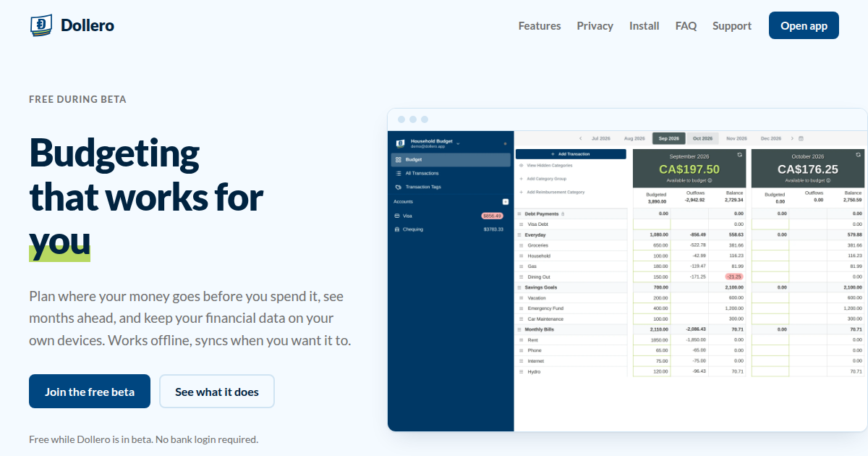Click the Budget grid icon in sidebar
This screenshot has height=456, width=868.
pos(399,160)
